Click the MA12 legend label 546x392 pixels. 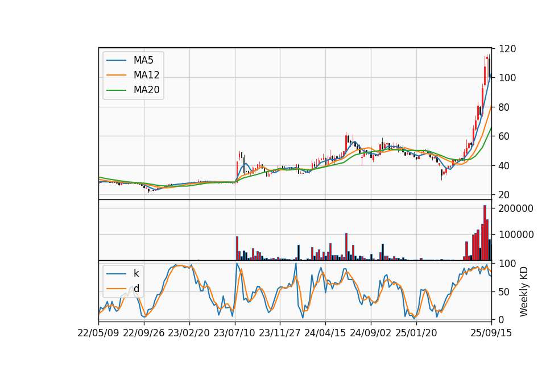(146, 75)
